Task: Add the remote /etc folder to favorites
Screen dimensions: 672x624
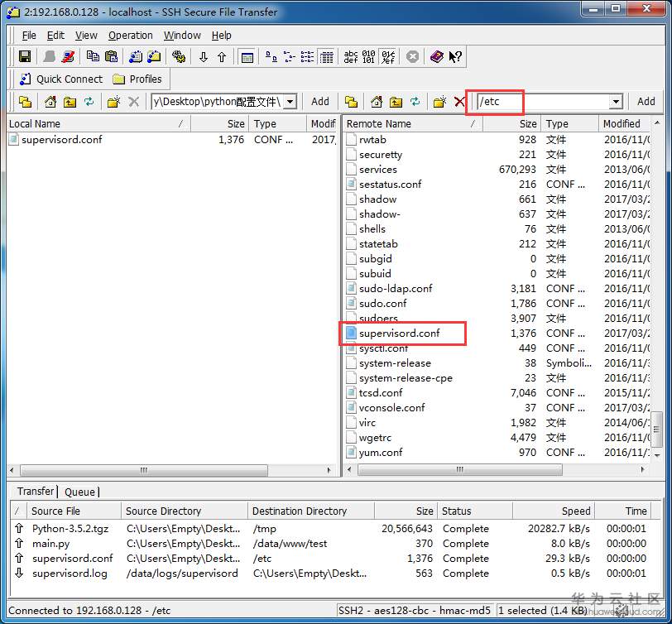Action: point(646,102)
